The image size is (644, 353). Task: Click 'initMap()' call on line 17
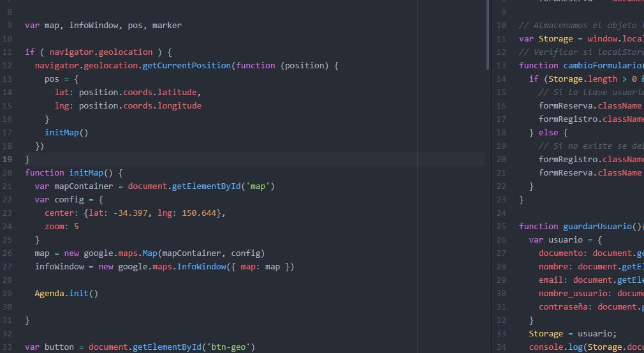point(66,133)
